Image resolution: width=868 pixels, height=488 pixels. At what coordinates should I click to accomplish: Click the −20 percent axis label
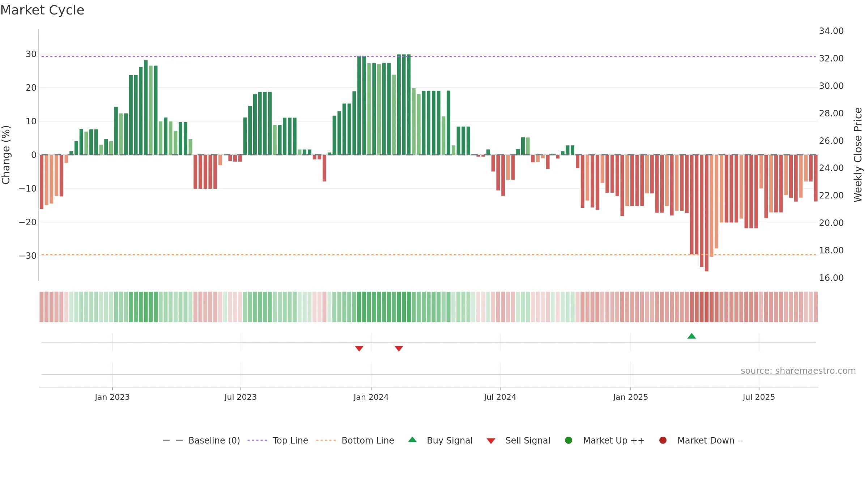click(x=28, y=222)
